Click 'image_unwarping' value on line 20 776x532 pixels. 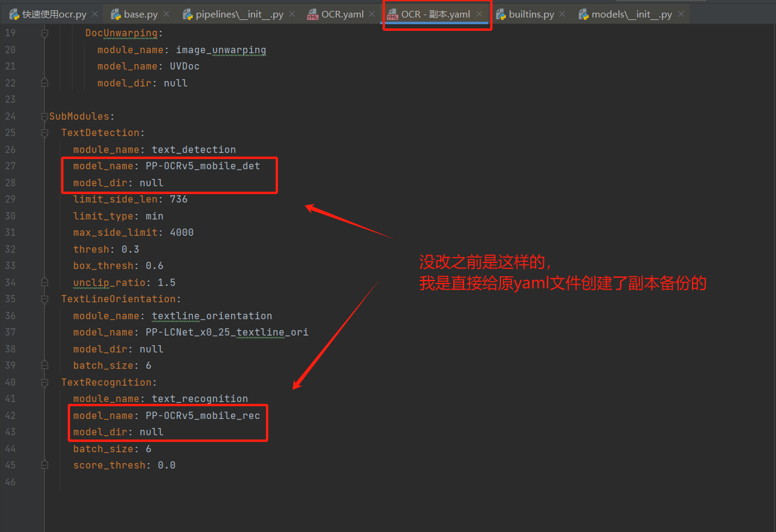click(x=221, y=50)
